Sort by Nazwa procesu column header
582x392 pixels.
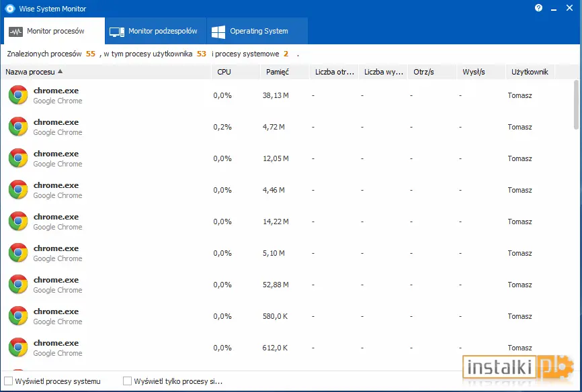[x=106, y=72]
